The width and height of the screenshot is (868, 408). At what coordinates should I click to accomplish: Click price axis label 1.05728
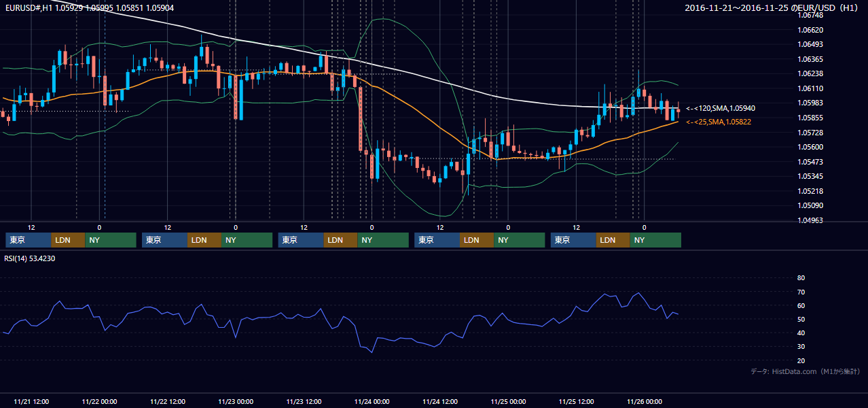809,133
